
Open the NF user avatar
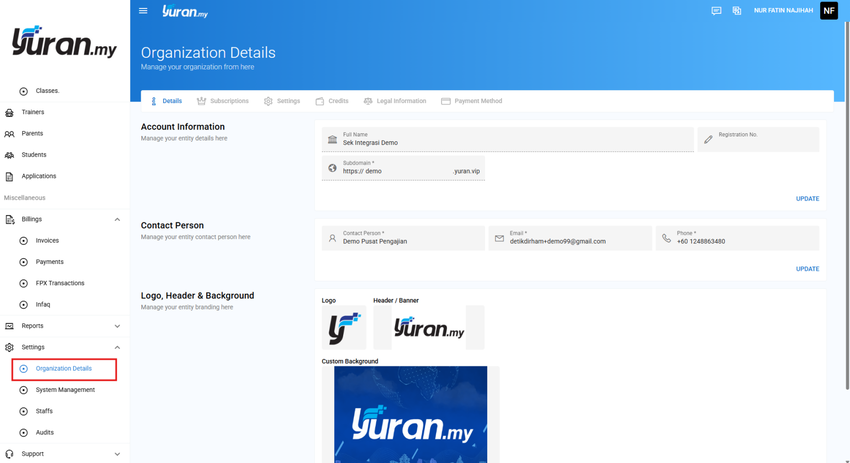829,11
